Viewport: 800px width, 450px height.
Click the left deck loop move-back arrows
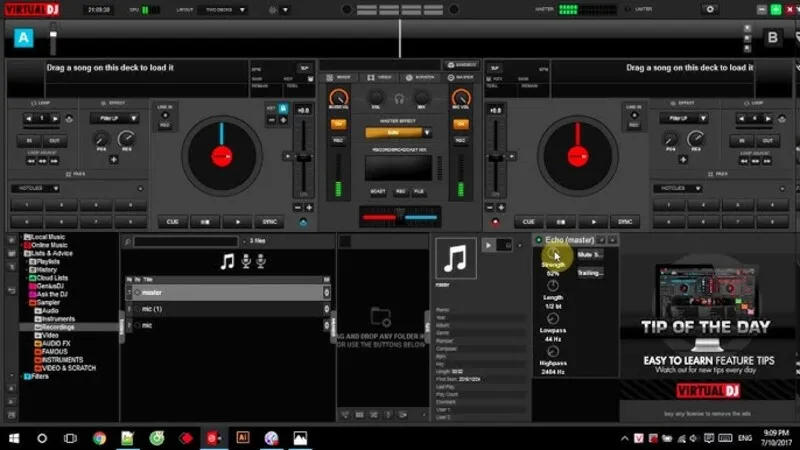31,161
